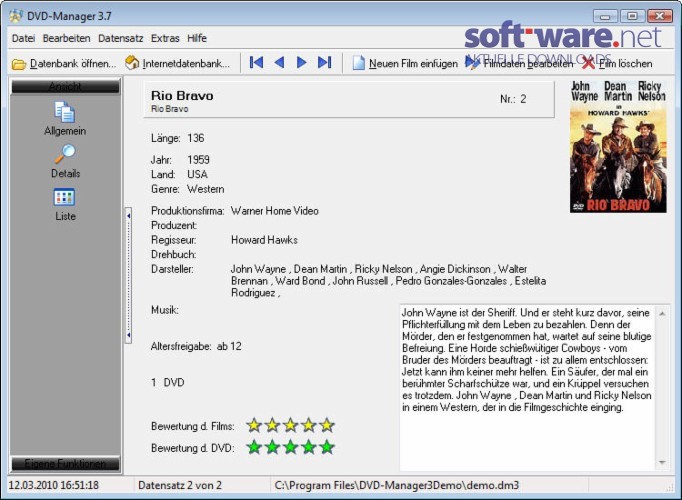The height and width of the screenshot is (500, 682).
Task: Maximize the DVD-Manager window
Action: 632,16
